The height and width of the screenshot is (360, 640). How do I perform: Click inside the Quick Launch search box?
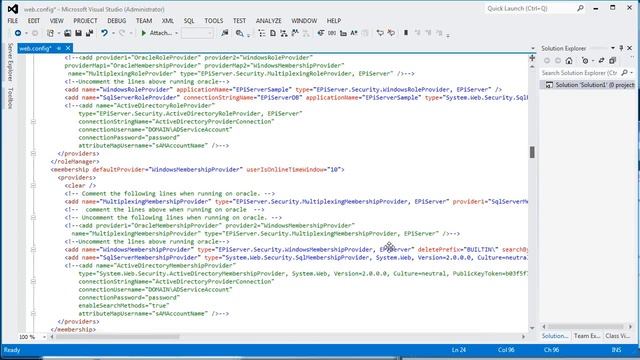tap(530, 8)
